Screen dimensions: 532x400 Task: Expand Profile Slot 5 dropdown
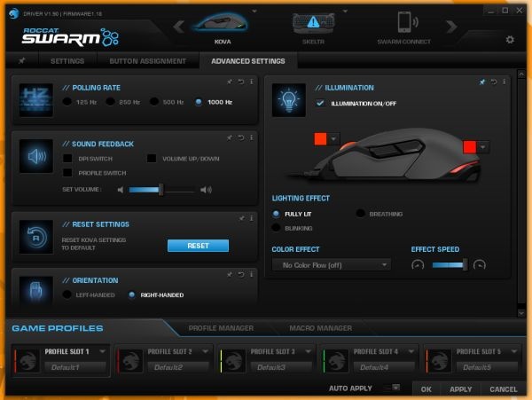point(514,351)
